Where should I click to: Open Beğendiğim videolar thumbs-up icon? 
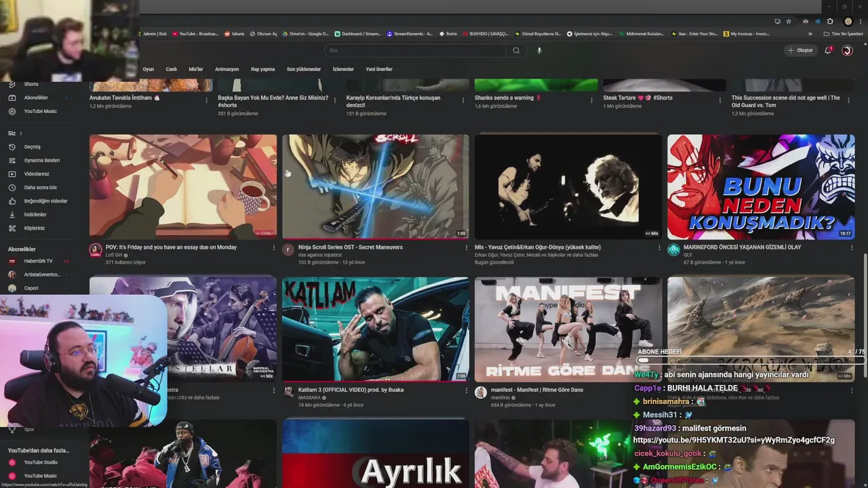12,201
